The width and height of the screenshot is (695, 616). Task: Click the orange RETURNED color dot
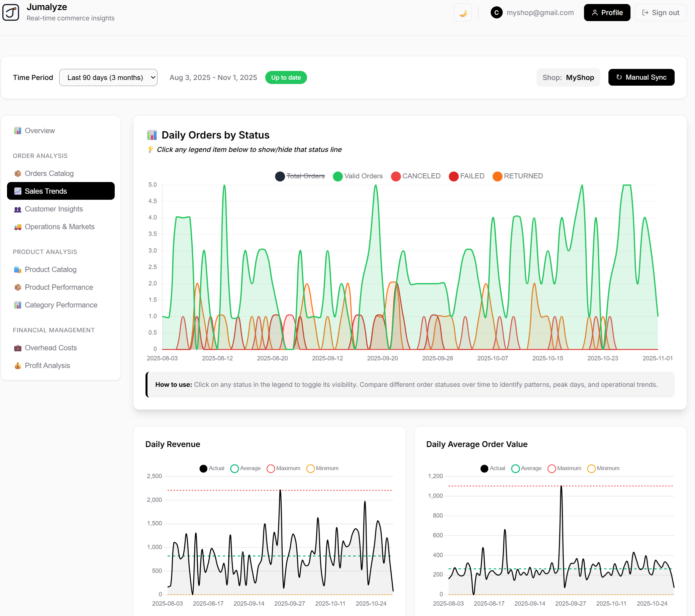(497, 176)
